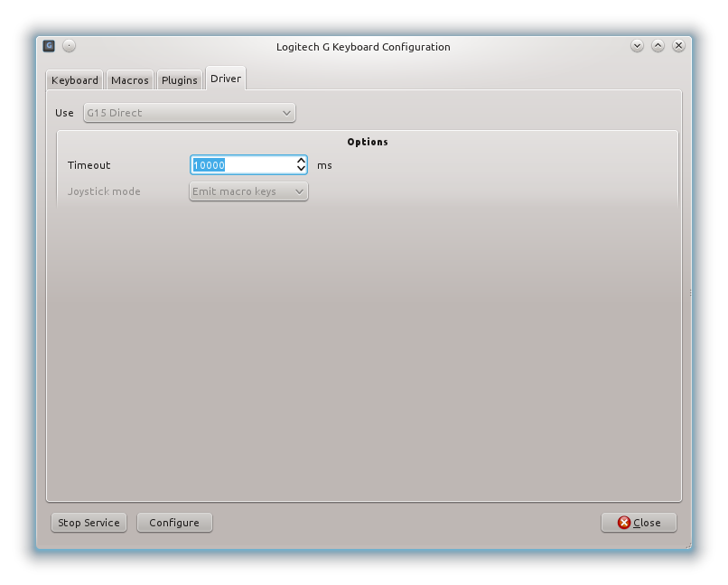
Task: Click the Timeout label
Action: click(x=89, y=165)
